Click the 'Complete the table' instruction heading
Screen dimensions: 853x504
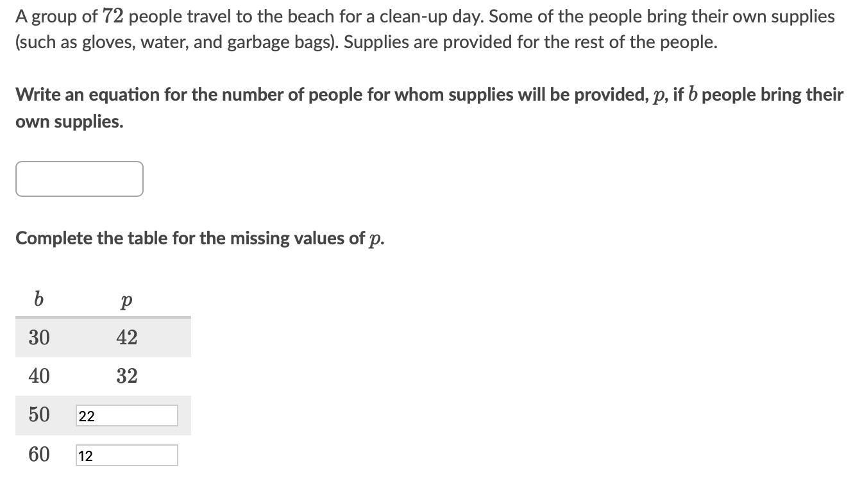point(200,239)
